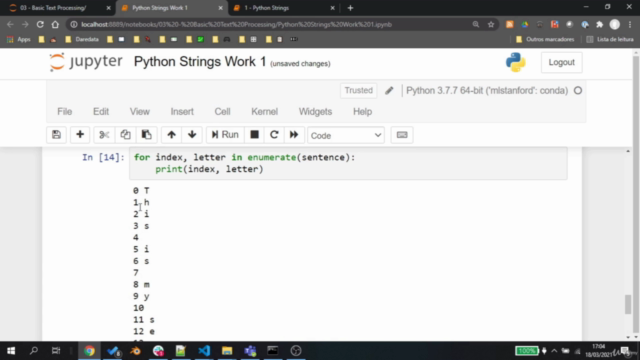Switch to Google Chrome on the taskbar
640x360 pixels.
click(x=89, y=351)
